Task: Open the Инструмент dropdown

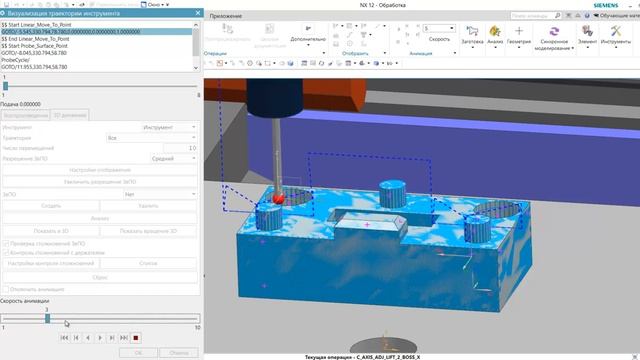Action: coord(169,127)
